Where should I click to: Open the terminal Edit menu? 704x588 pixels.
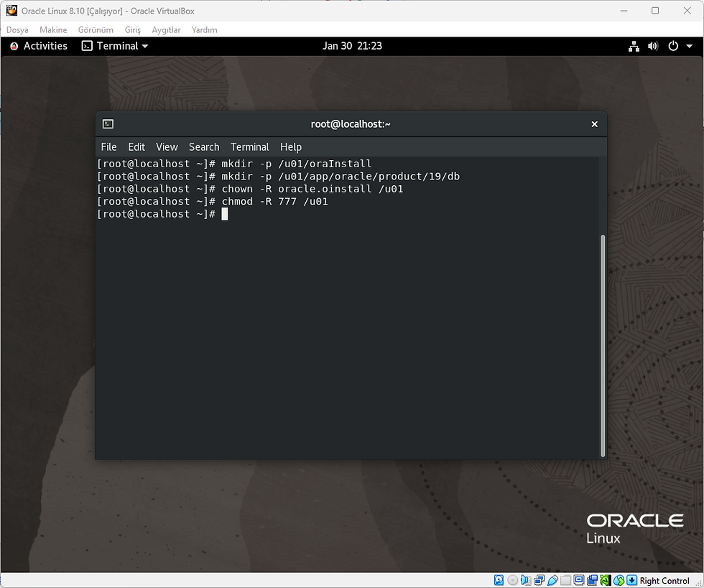136,146
